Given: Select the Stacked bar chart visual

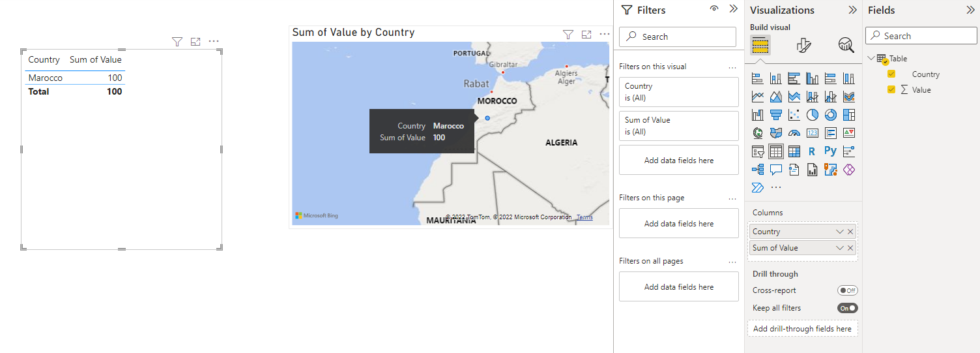Looking at the screenshot, I should coord(757,78).
